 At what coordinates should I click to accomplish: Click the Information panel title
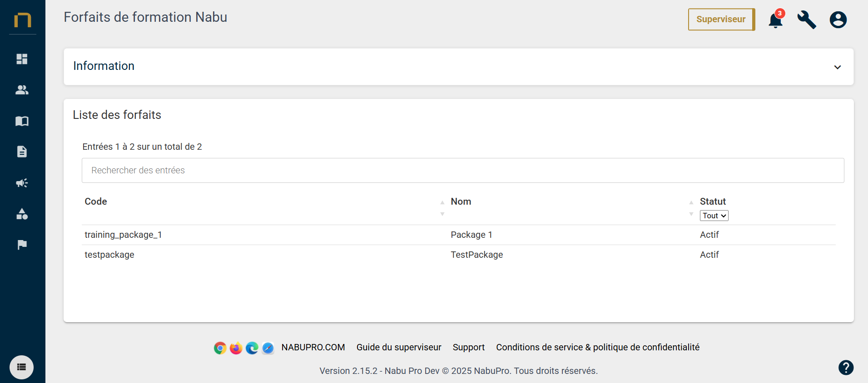coord(104,66)
